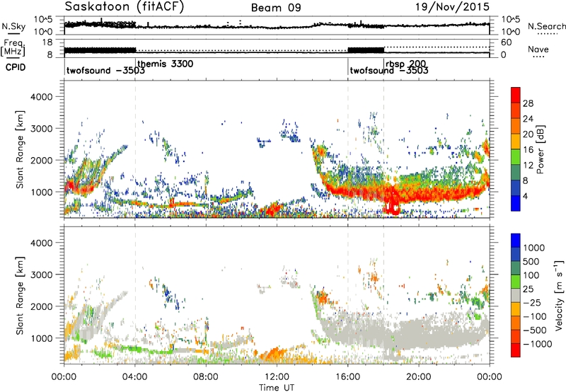566x392 pixels.
Task: Click the '100' tick on Velocity colorbar
Action: [531, 275]
